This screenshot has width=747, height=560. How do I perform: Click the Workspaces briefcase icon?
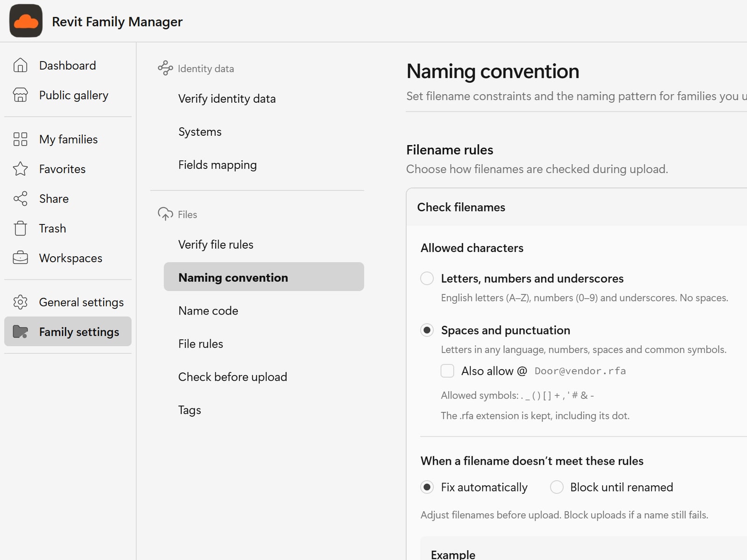[x=20, y=258]
